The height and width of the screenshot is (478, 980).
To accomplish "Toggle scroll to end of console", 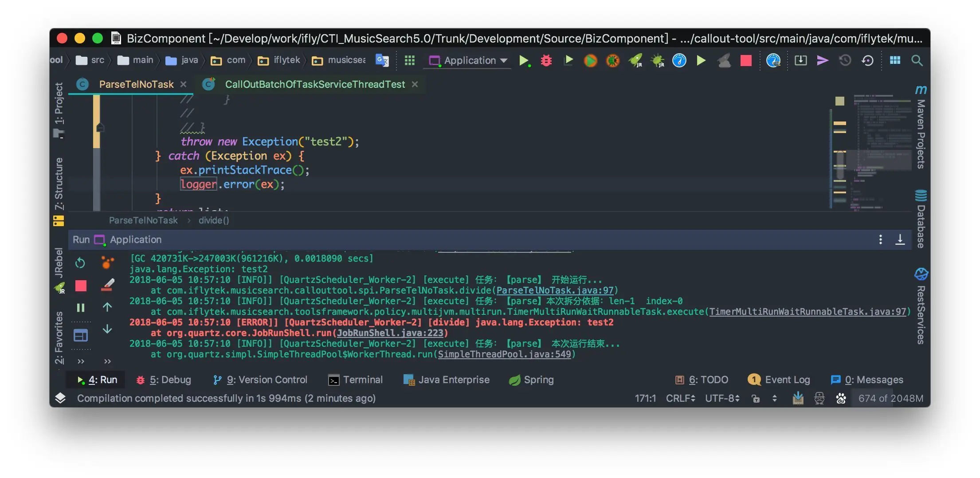I will point(900,240).
